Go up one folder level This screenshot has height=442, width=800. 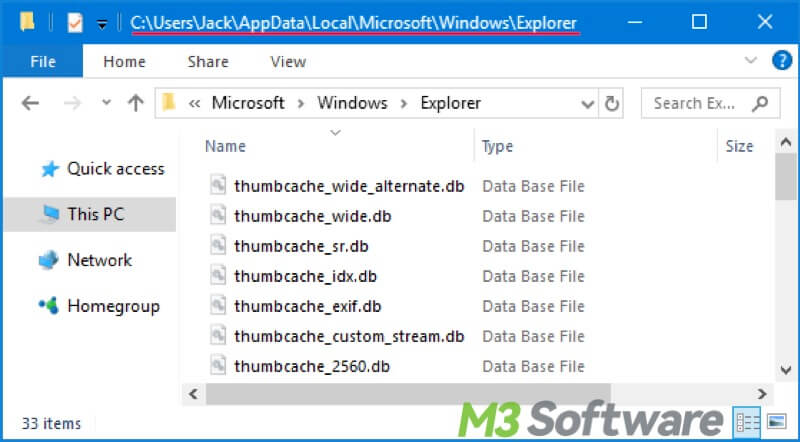[x=135, y=103]
